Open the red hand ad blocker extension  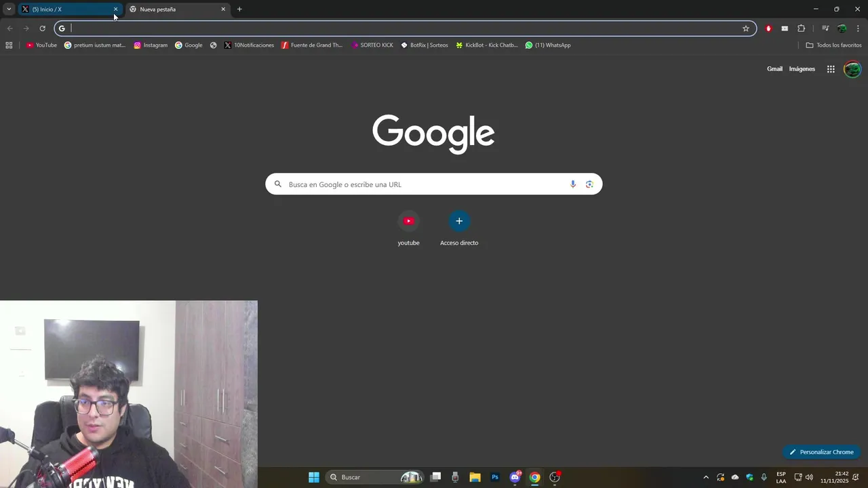768,28
